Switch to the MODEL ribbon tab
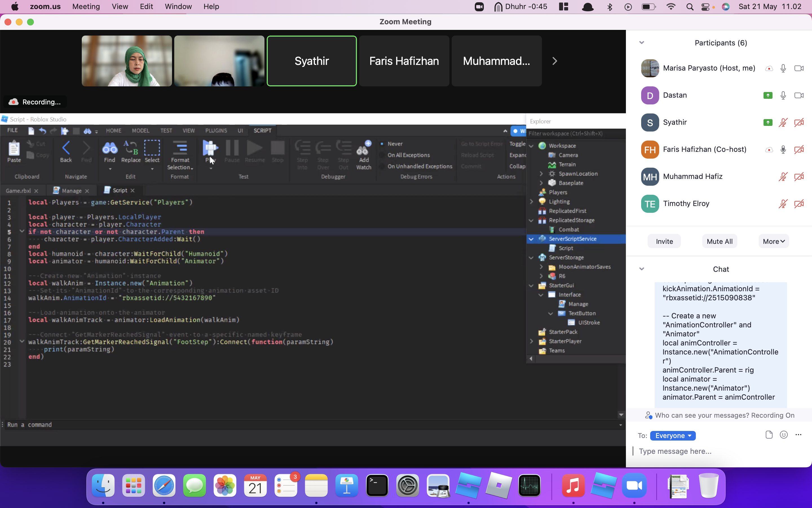812x508 pixels. pos(140,131)
